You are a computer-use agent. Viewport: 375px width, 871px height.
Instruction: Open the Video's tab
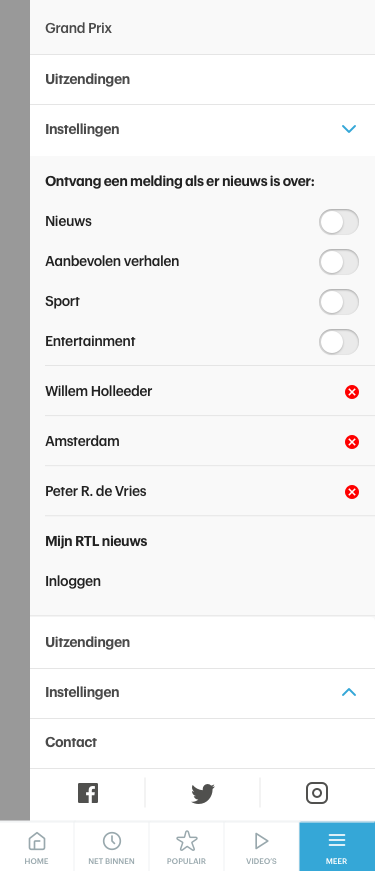click(x=261, y=847)
